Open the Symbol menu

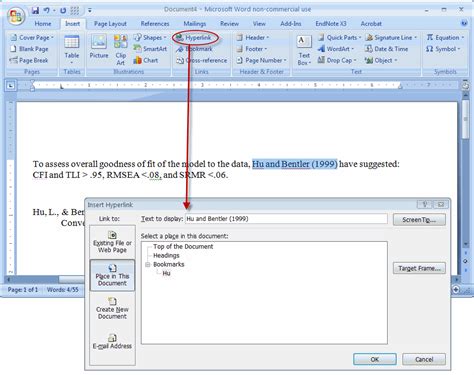click(x=443, y=49)
